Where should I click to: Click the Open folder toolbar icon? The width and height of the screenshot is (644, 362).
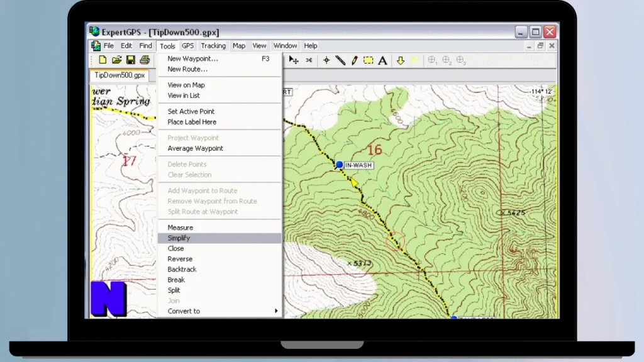(x=116, y=60)
